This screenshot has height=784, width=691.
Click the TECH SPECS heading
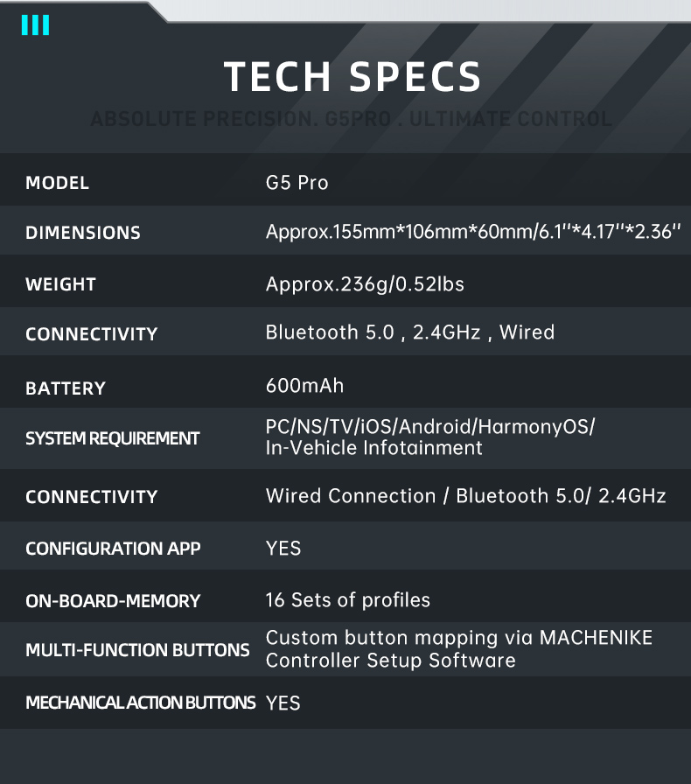pos(352,77)
